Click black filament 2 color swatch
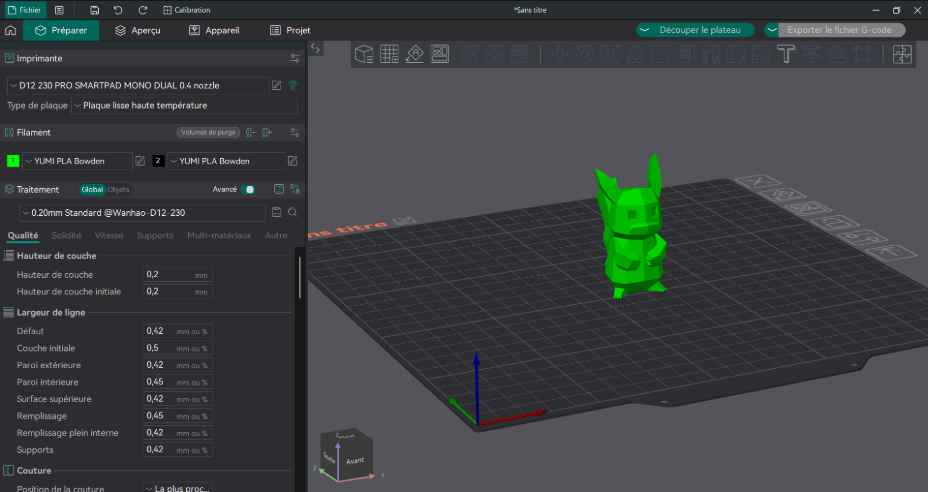Image resolution: width=928 pixels, height=492 pixels. pos(158,161)
